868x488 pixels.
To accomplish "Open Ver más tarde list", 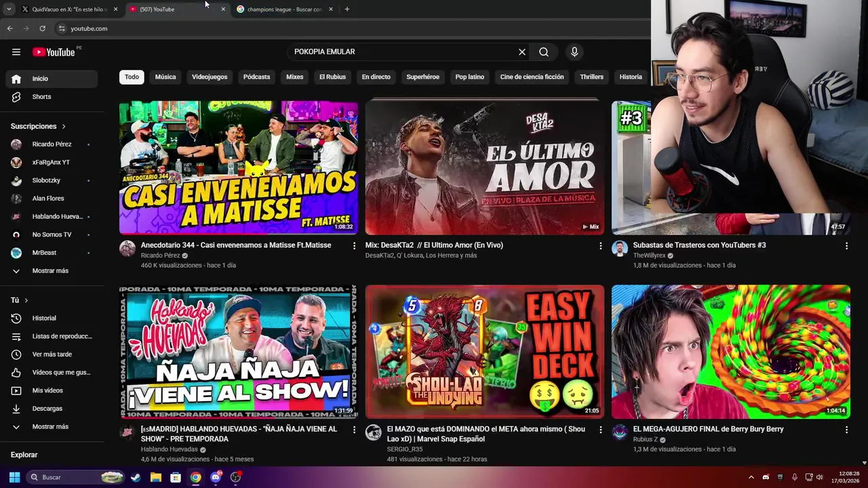I will click(52, 354).
